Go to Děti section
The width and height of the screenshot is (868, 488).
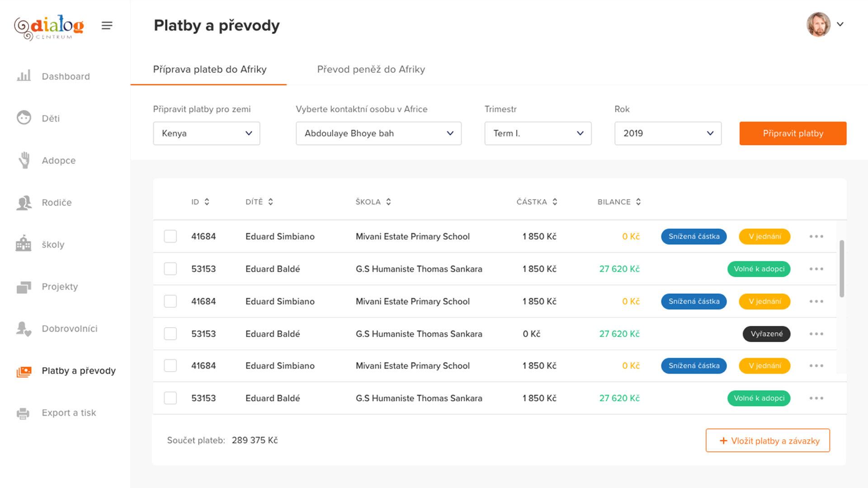coord(51,118)
